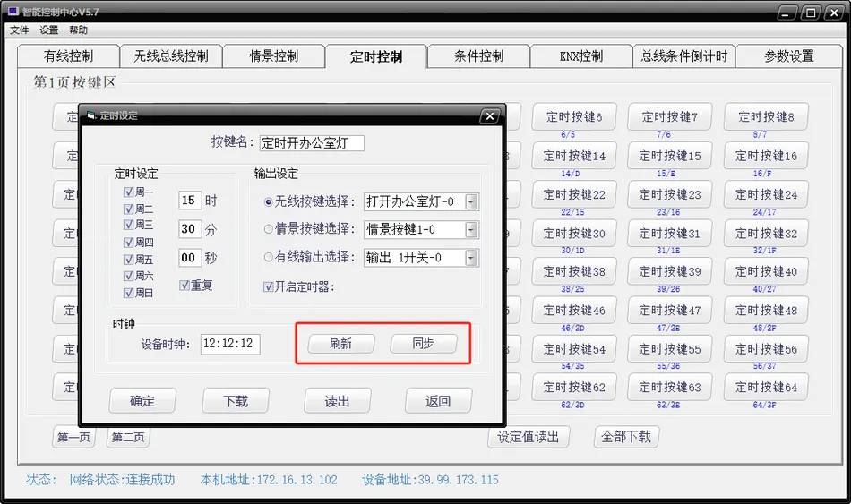Viewport: 851px width, 504px height.
Task: Toggle the 周三 checkbox
Action: (129, 225)
